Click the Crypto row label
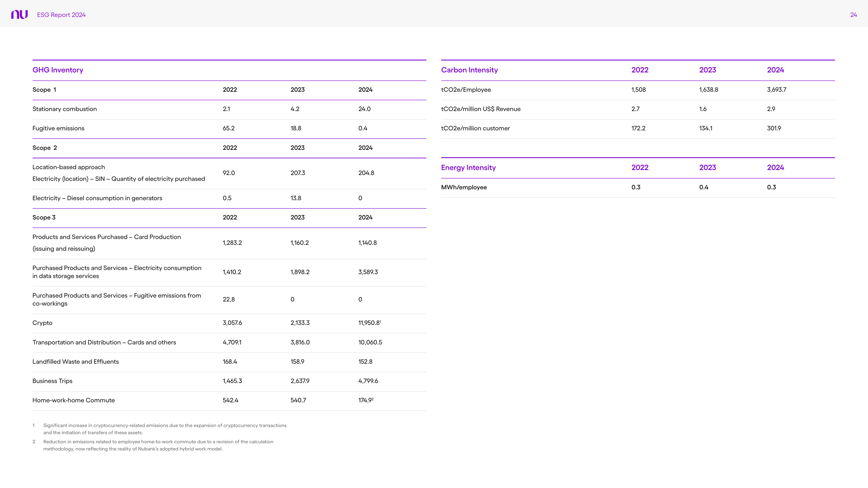The width and height of the screenshot is (868, 488). [x=42, y=323]
